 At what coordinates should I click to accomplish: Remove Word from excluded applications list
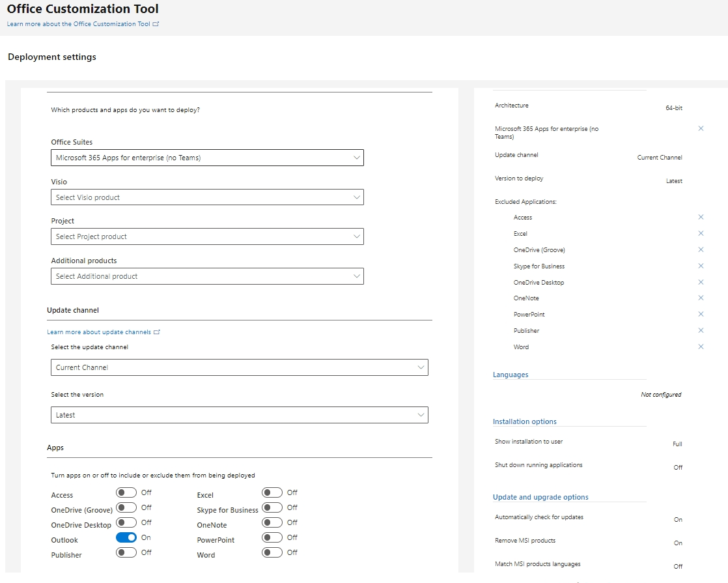point(701,347)
